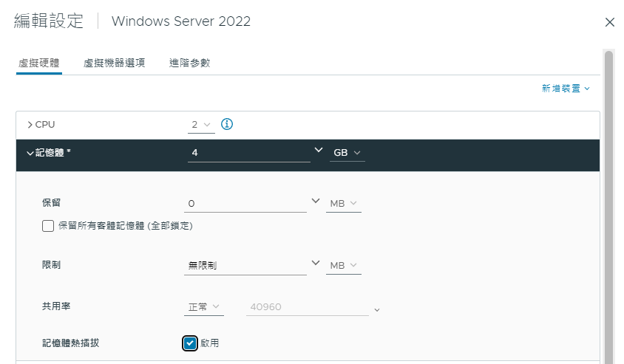
Task: Select the 虛擬硬體 tab
Action: tap(39, 63)
